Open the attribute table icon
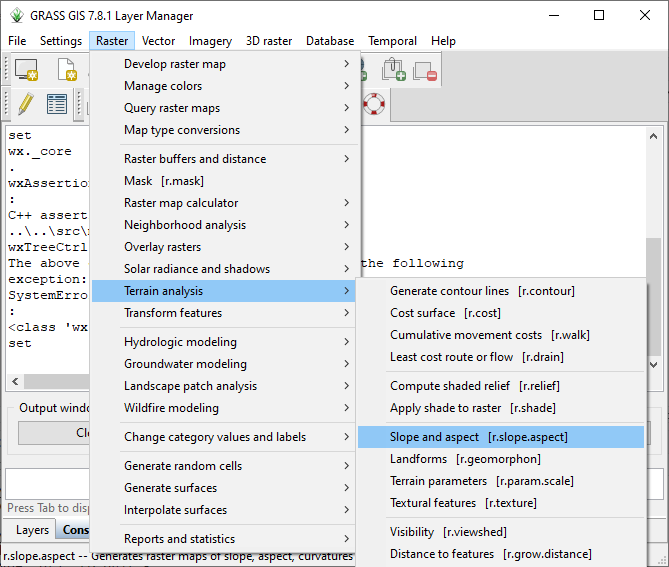 tap(57, 104)
